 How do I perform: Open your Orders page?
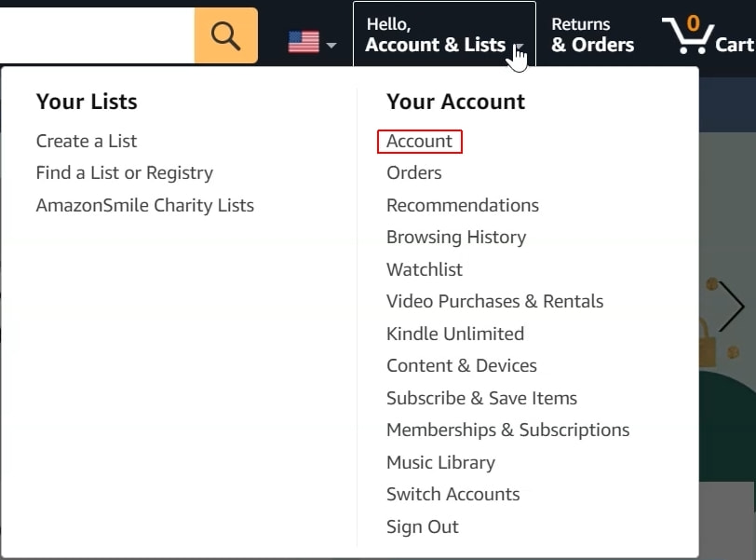point(413,172)
